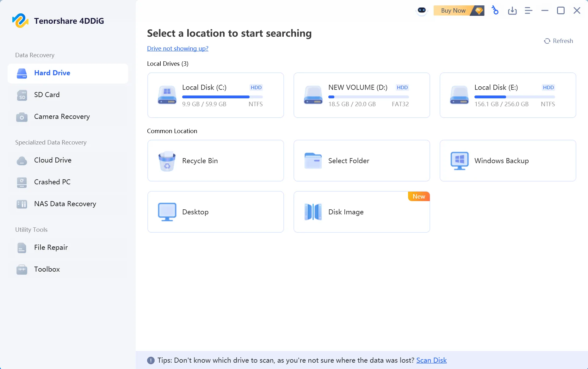
Task: Select the NEW VOLUME (D:) drive card
Action: (362, 95)
